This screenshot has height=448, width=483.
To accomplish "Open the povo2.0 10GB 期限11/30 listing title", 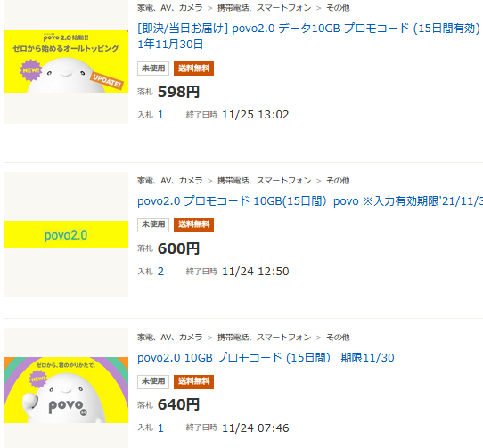I will (266, 358).
